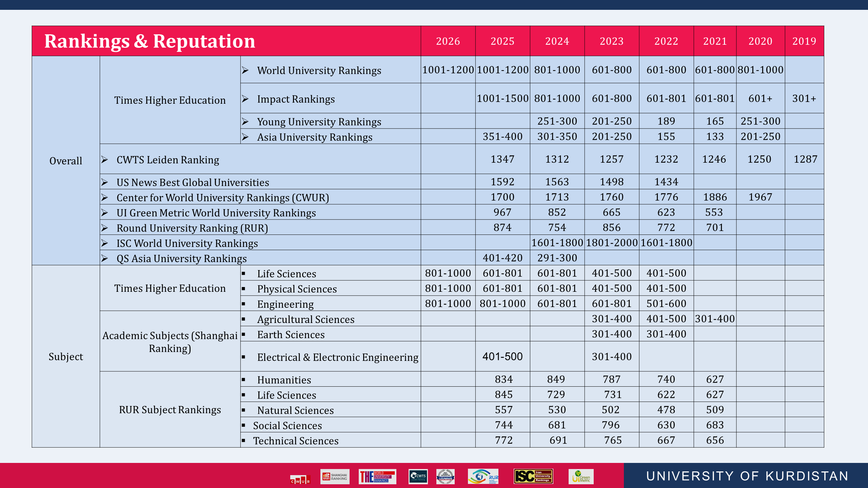
Task: Click the UI Green Metric logo
Action: 581,476
